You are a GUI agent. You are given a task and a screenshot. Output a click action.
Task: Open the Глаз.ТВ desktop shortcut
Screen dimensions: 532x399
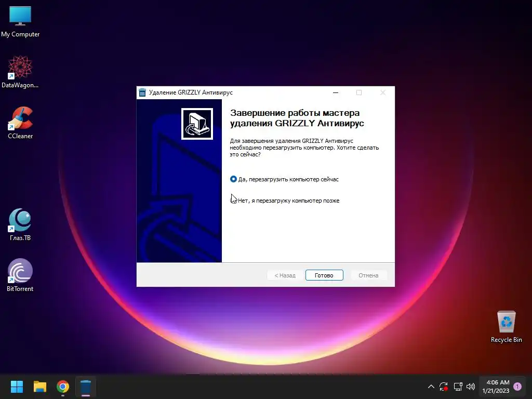pos(20,224)
